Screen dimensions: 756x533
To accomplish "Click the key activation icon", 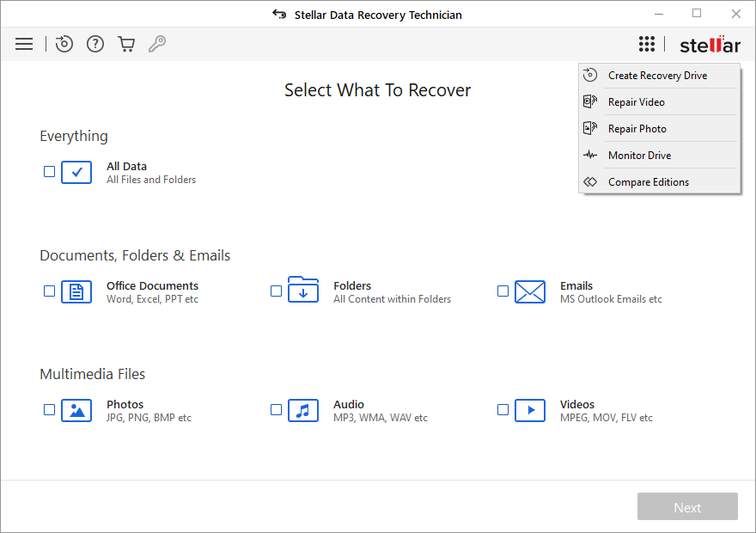I will 157,44.
